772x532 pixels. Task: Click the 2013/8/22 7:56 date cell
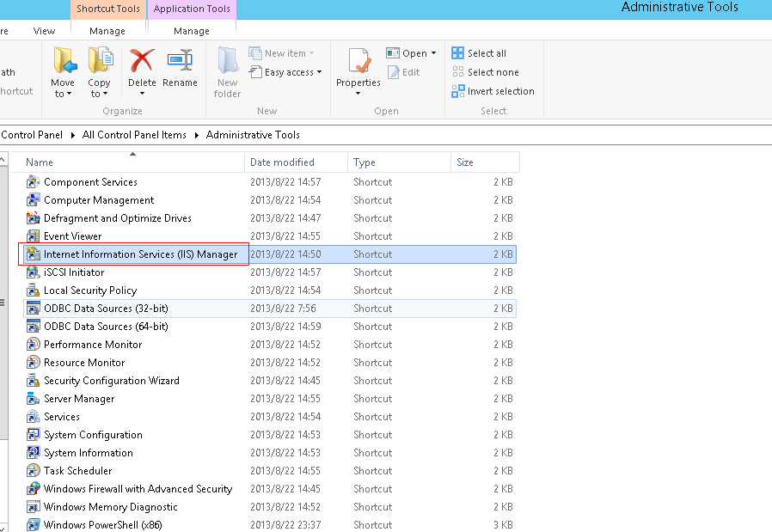pyautogui.click(x=283, y=309)
